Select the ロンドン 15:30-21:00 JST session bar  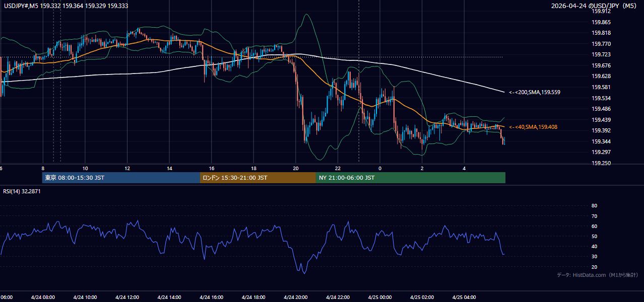[258, 178]
